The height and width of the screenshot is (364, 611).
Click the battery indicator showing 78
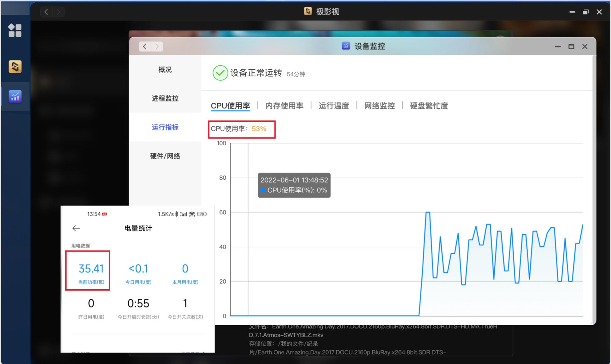pos(201,214)
